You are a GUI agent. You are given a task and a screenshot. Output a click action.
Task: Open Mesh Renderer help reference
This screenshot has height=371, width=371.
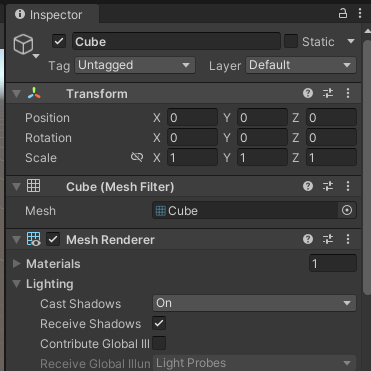coord(308,239)
